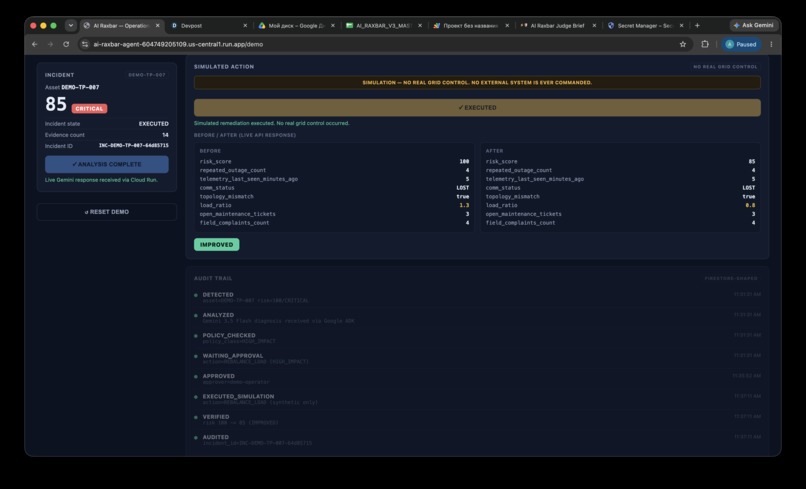Click the red Critical badge

coord(89,108)
